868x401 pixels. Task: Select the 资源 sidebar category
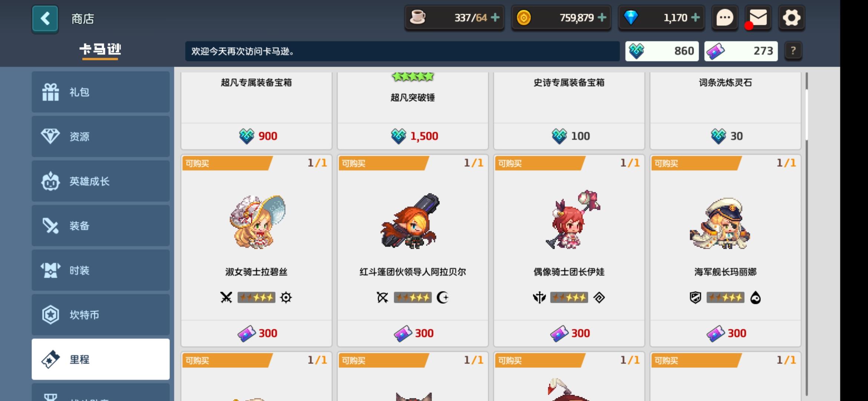(101, 137)
